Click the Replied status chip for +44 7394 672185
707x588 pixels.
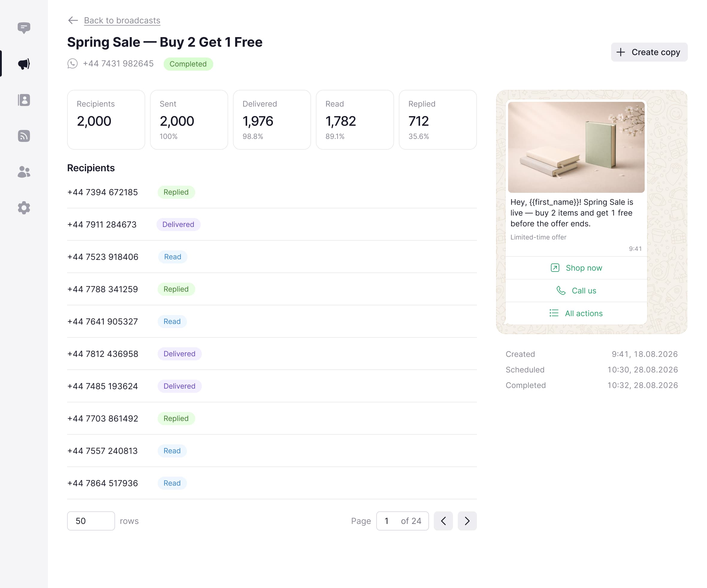coord(176,192)
